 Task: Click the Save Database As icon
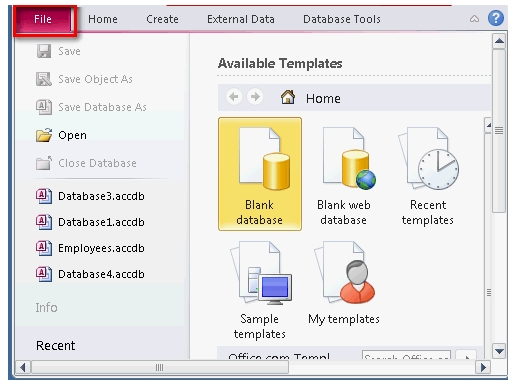coord(44,107)
